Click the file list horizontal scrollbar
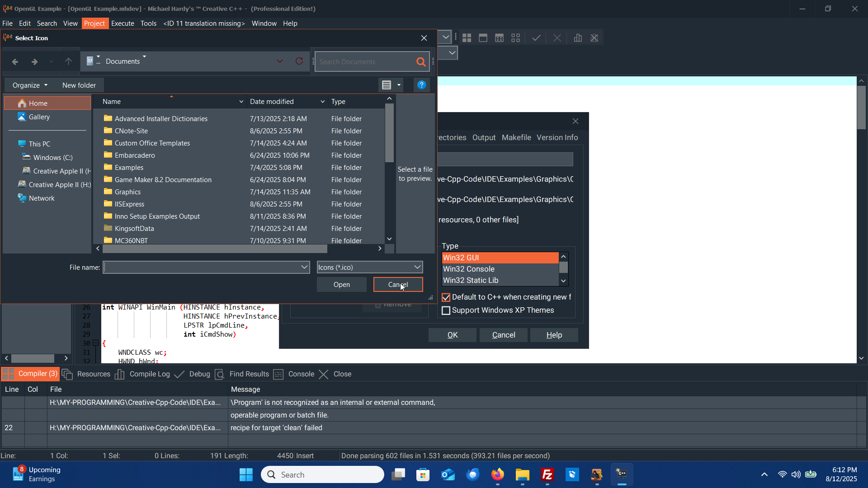Screen dimensions: 868x488 click(x=215, y=249)
